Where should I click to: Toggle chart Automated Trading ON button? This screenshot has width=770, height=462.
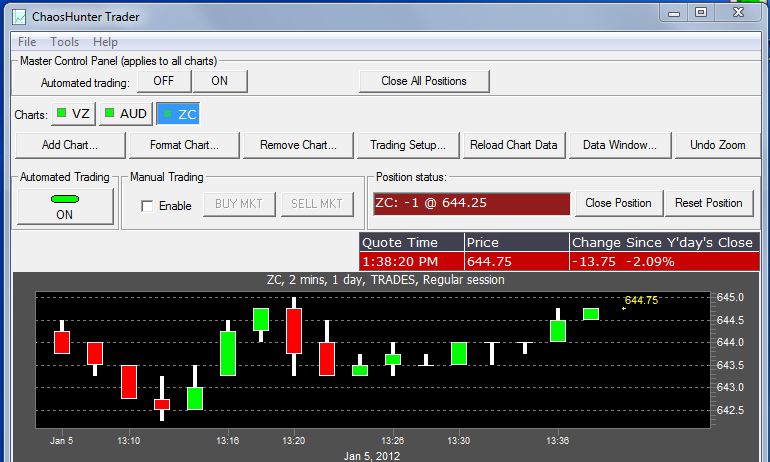point(65,207)
